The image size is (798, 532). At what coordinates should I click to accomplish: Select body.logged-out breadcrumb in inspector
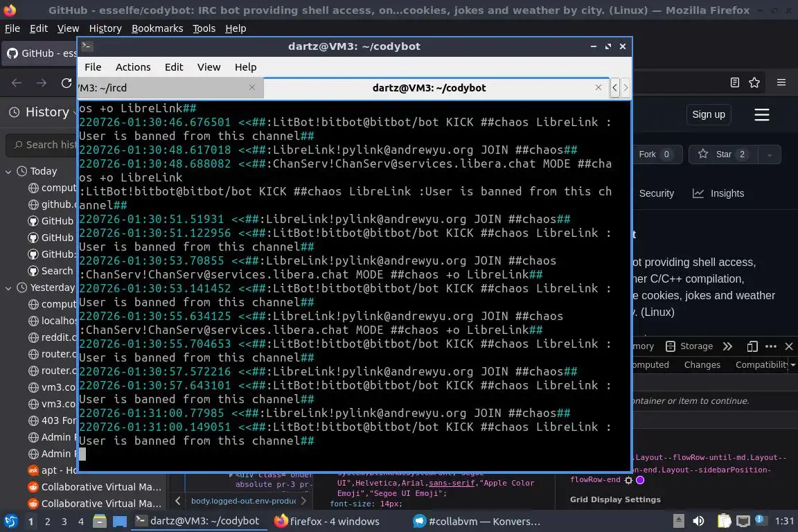[243, 501]
